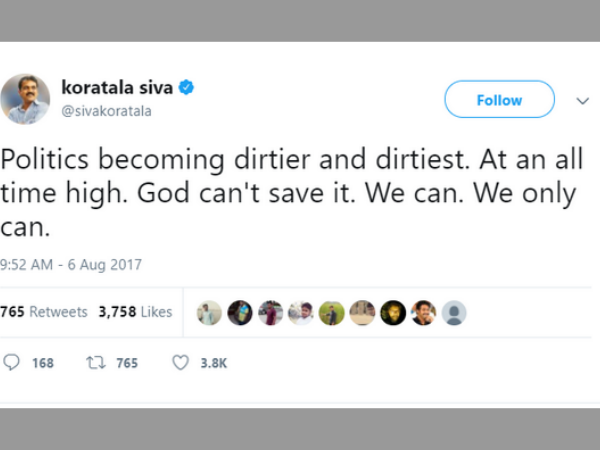View the 765 Retweets list
The height and width of the screenshot is (450, 600).
coord(44,312)
